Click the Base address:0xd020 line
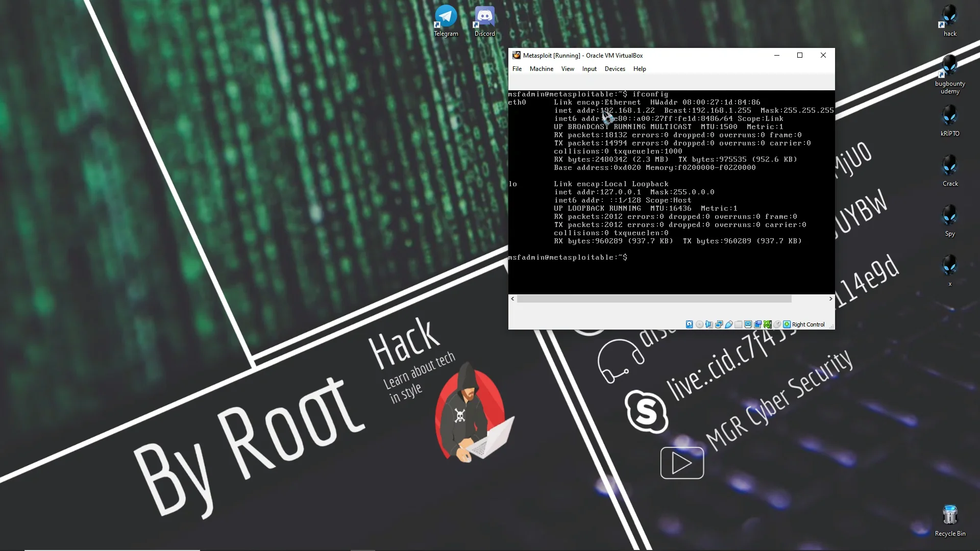This screenshot has width=980, height=551. coord(655,168)
